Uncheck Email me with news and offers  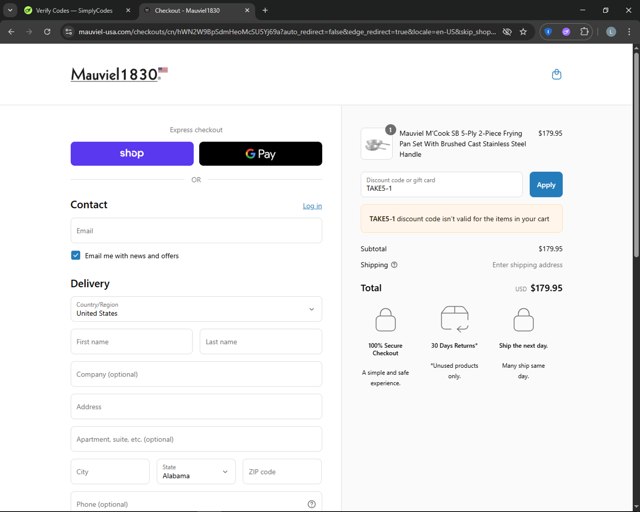pyautogui.click(x=76, y=256)
